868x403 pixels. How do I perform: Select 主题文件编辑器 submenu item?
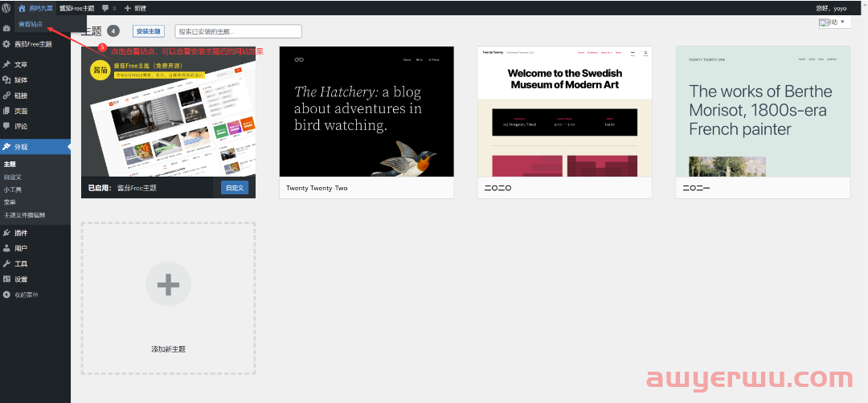click(24, 214)
